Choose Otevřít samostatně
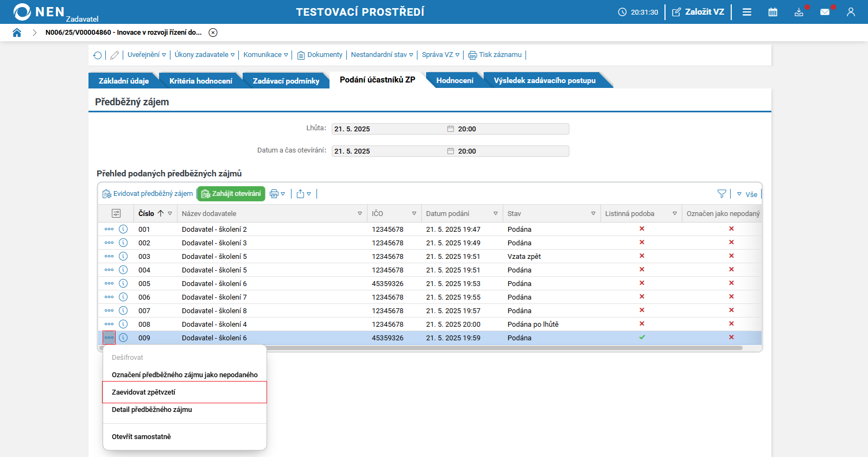This screenshot has height=457, width=868. click(185, 437)
